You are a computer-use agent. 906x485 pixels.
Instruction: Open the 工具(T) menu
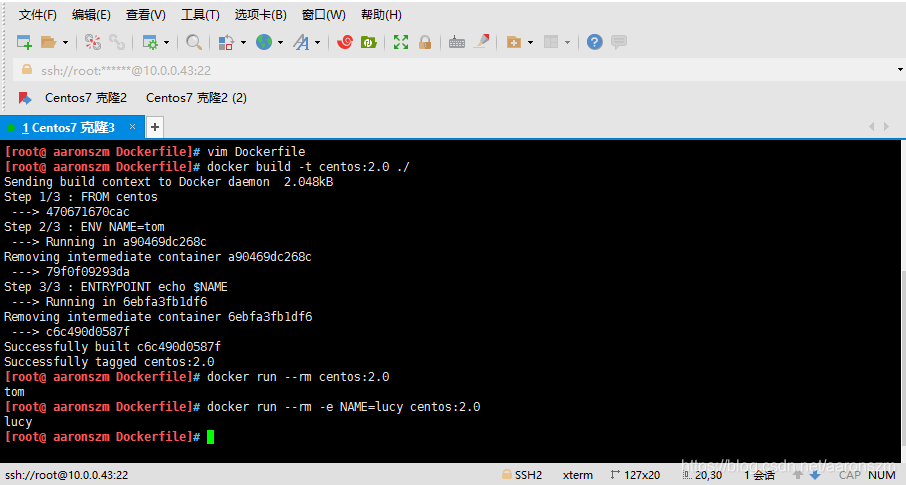coord(200,15)
